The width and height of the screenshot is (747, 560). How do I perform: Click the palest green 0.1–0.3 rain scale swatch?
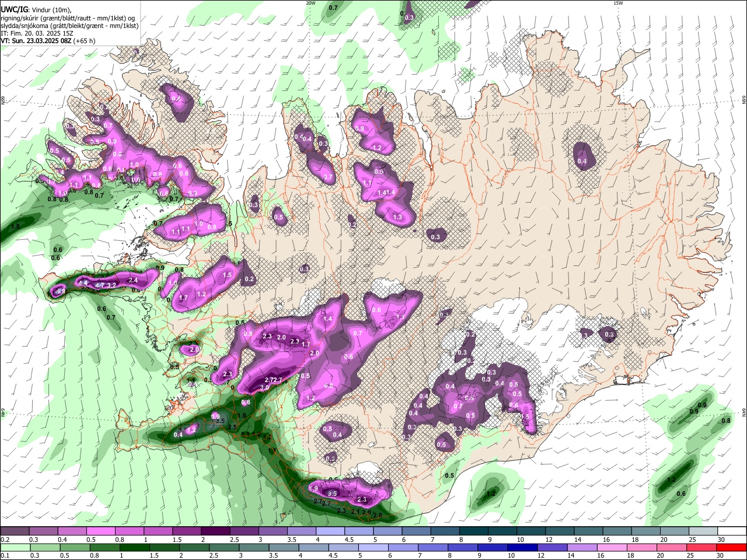coord(15,547)
